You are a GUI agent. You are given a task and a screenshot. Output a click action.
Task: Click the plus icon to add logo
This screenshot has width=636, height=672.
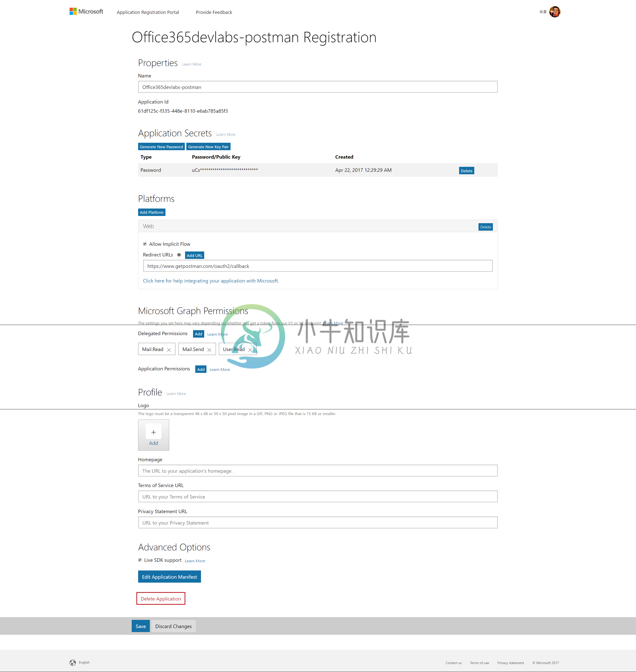[x=153, y=432]
